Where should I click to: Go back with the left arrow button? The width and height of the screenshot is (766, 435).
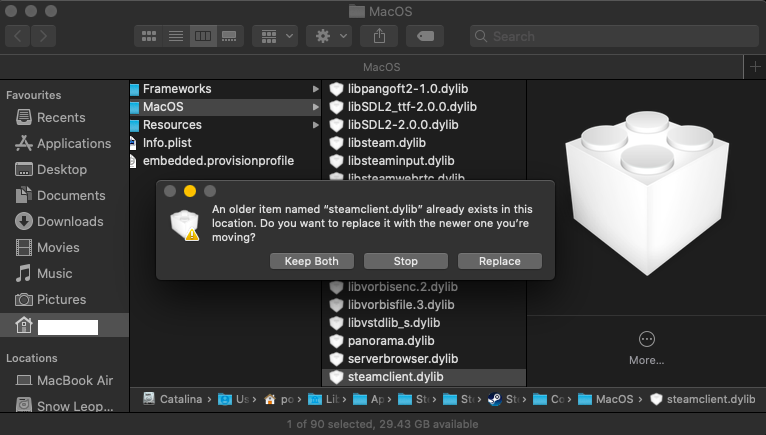click(x=18, y=36)
